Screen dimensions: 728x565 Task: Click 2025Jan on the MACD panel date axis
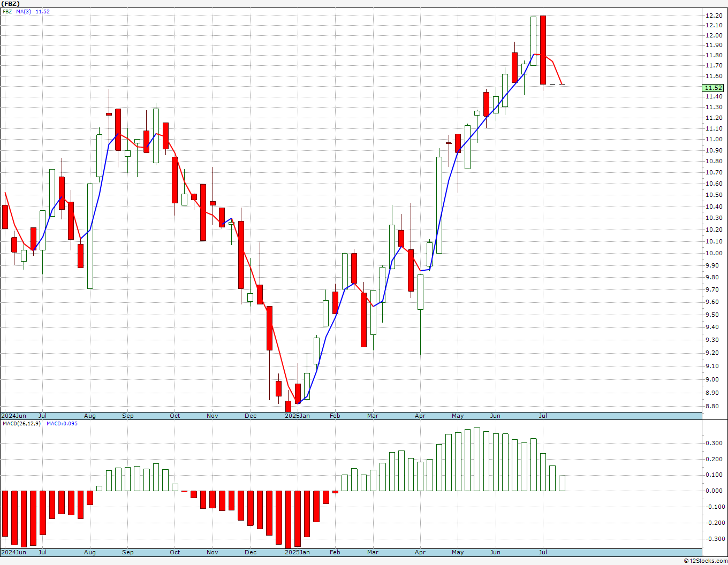point(297,552)
